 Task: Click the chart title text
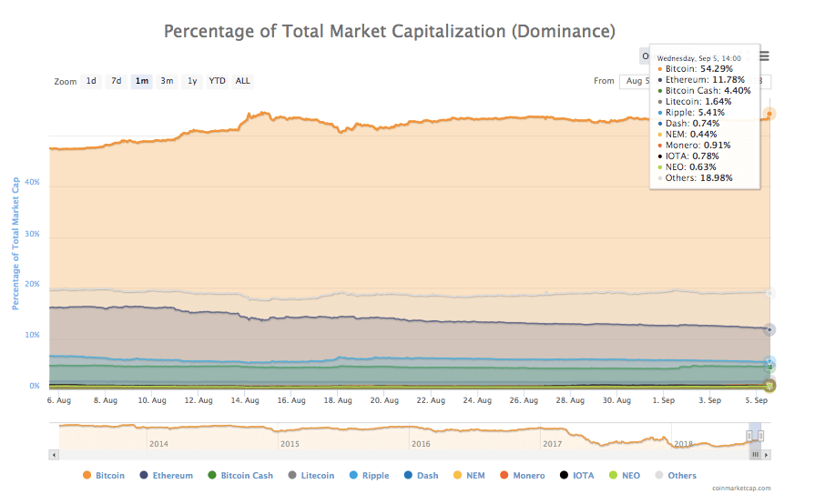point(390,31)
